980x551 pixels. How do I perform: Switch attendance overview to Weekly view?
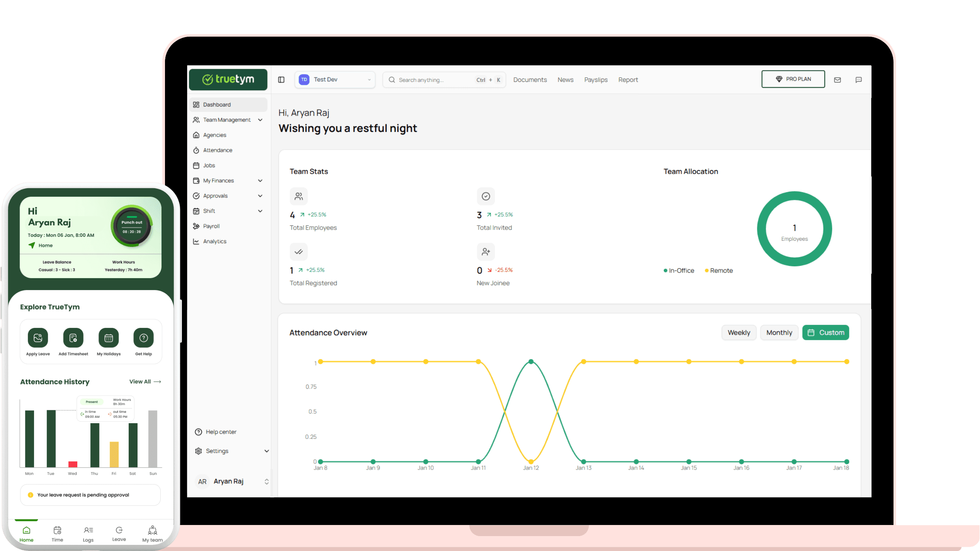coord(738,333)
